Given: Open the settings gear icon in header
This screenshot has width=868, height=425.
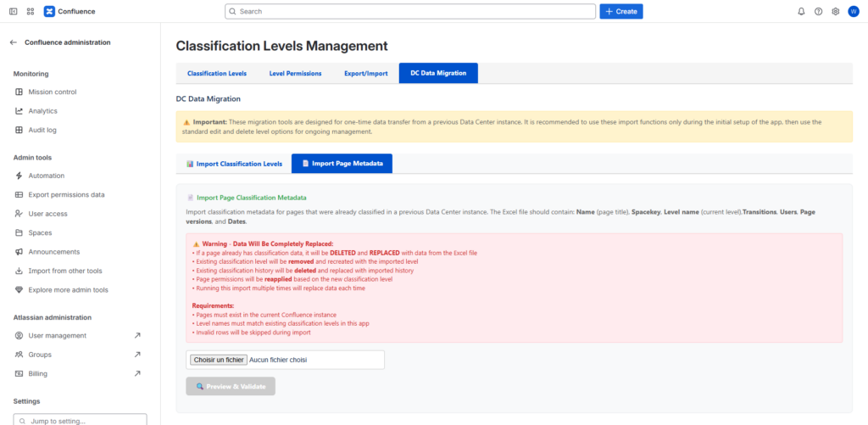Looking at the screenshot, I should click(x=835, y=12).
